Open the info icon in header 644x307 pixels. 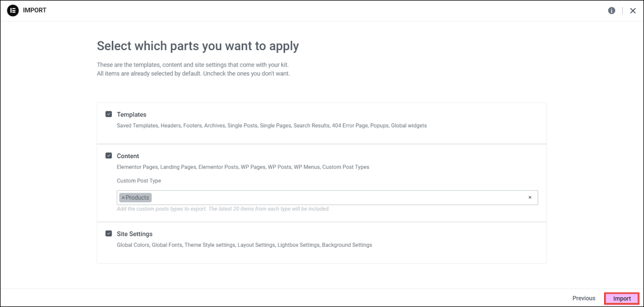click(x=612, y=10)
